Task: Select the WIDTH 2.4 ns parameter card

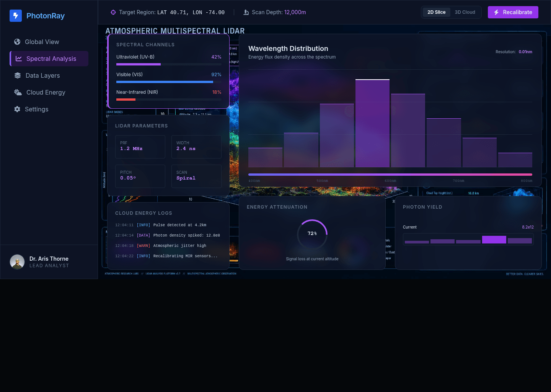Action: point(196,147)
